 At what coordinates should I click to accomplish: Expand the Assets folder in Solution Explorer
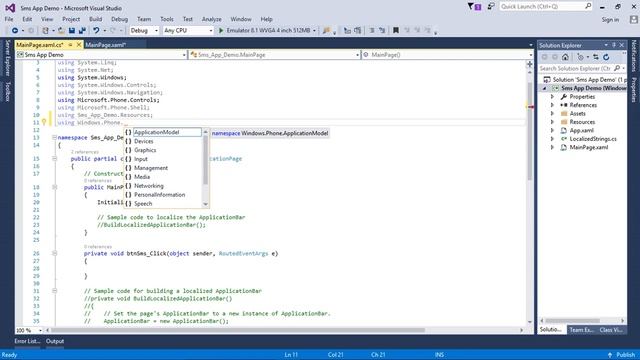[x=552, y=113]
